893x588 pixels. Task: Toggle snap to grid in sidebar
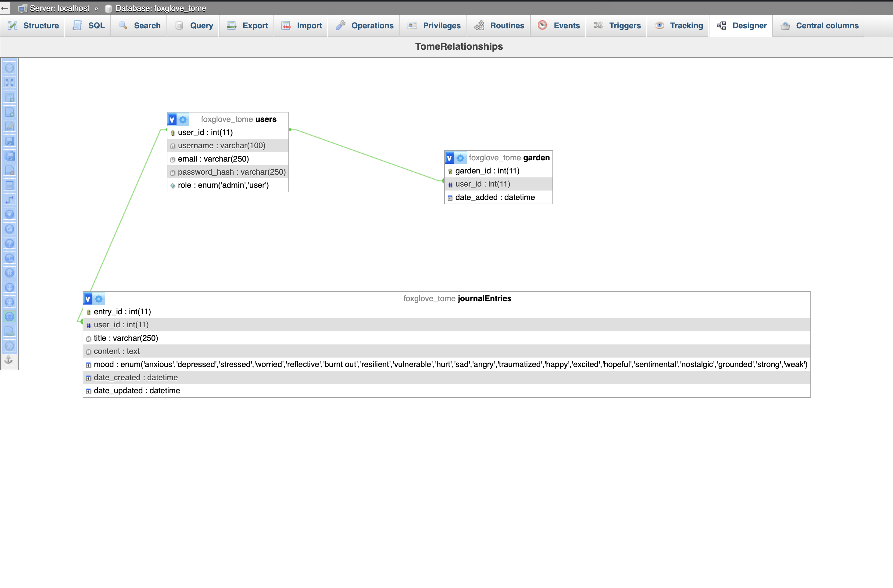tap(9, 273)
